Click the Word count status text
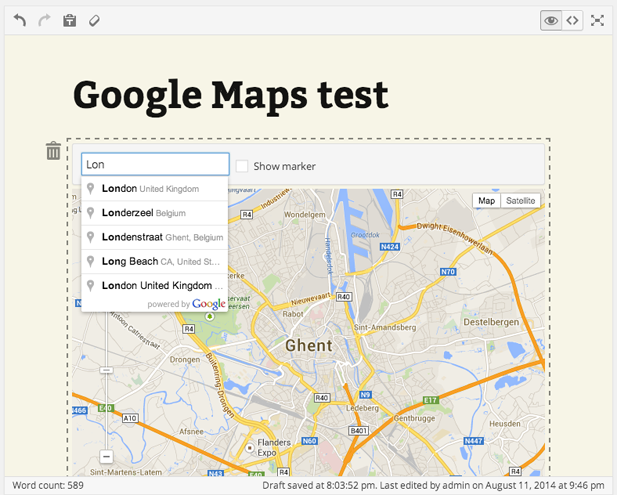This screenshot has width=617, height=495. tap(48, 485)
